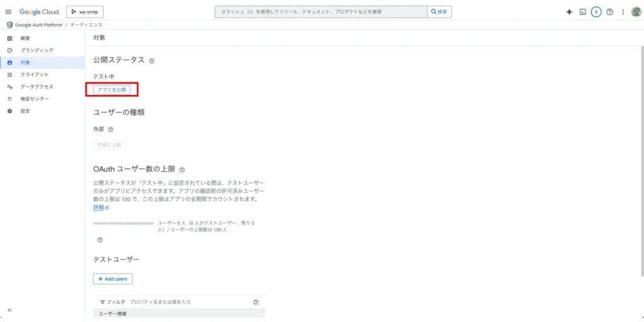Open the notifications badge showing 2
This screenshot has width=644, height=322.
tap(596, 12)
